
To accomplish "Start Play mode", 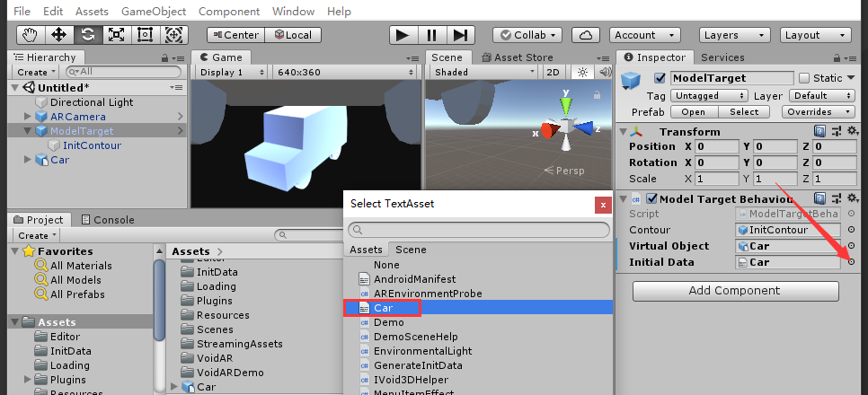I will point(403,35).
